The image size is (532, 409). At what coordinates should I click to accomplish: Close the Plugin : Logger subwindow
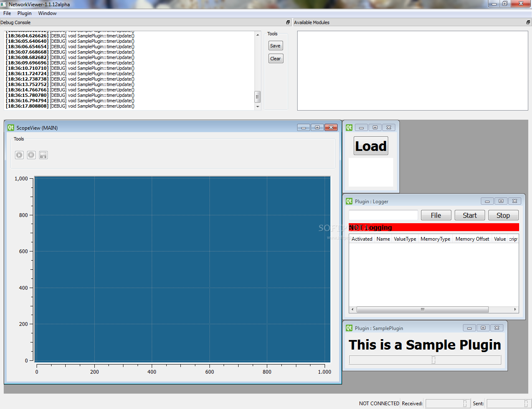pos(515,201)
